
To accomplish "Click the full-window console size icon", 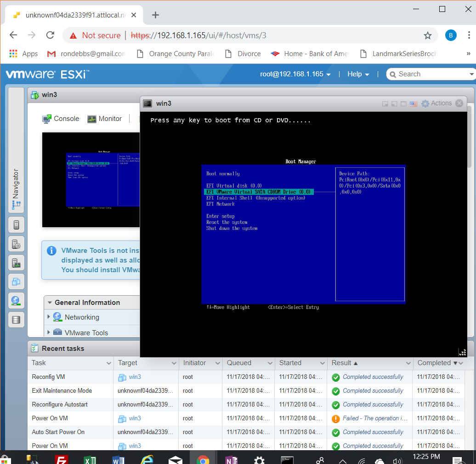I will [x=403, y=104].
